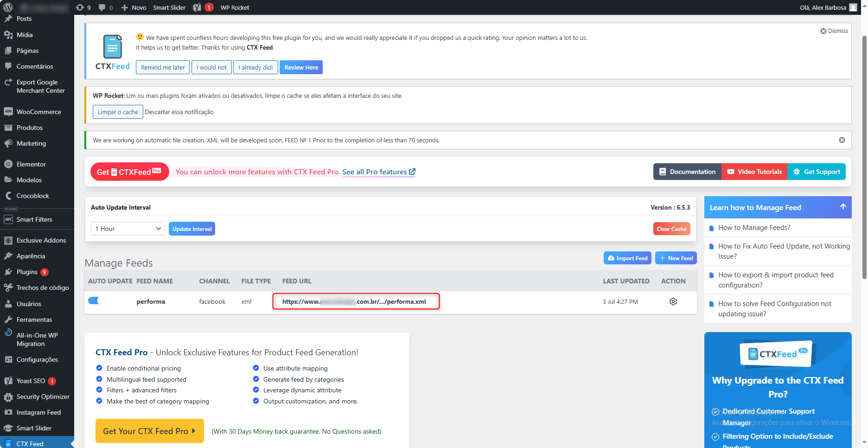Click the Import Feed button
The image size is (868, 448).
(x=627, y=258)
